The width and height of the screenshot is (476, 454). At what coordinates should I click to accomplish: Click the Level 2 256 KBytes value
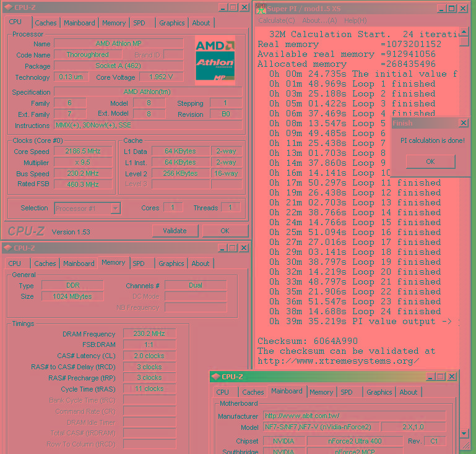pyautogui.click(x=180, y=173)
